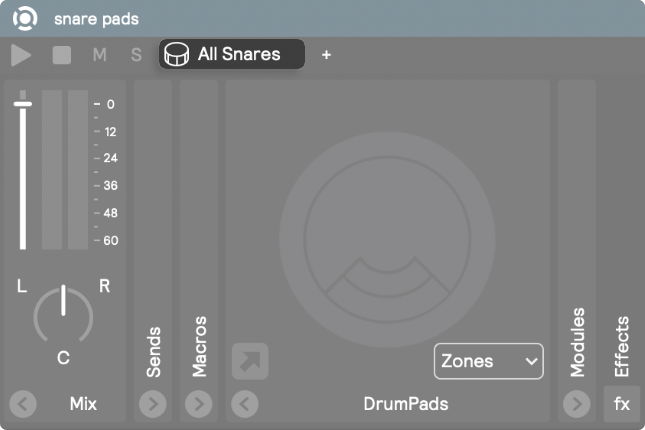
Task: Expand the Sends panel arrow
Action: pyautogui.click(x=153, y=404)
